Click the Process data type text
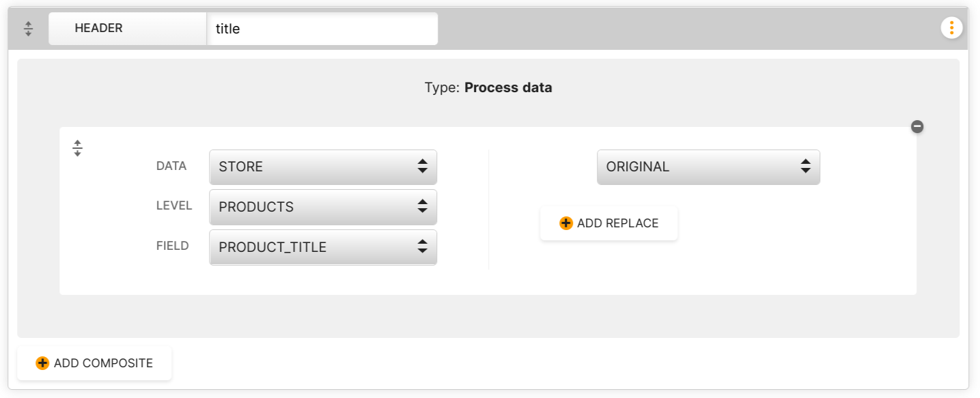 point(508,87)
